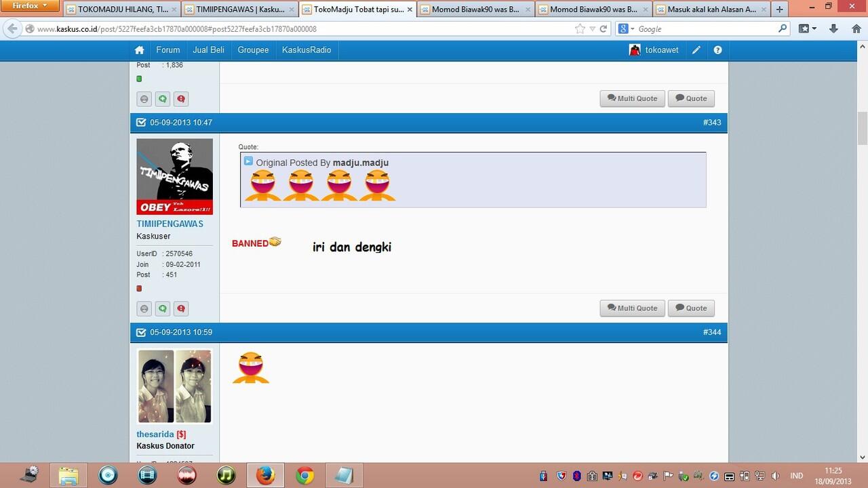Check the checkbox on post 05-09-2013 10:59
The height and width of the screenshot is (488, 868).
point(141,332)
